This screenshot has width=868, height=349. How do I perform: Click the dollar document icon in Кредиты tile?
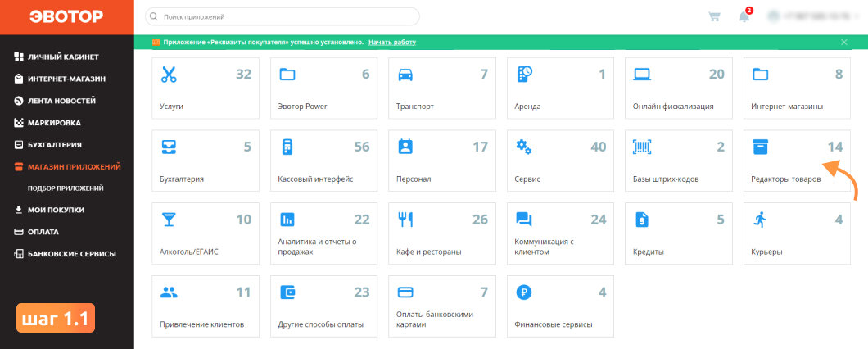[642, 220]
